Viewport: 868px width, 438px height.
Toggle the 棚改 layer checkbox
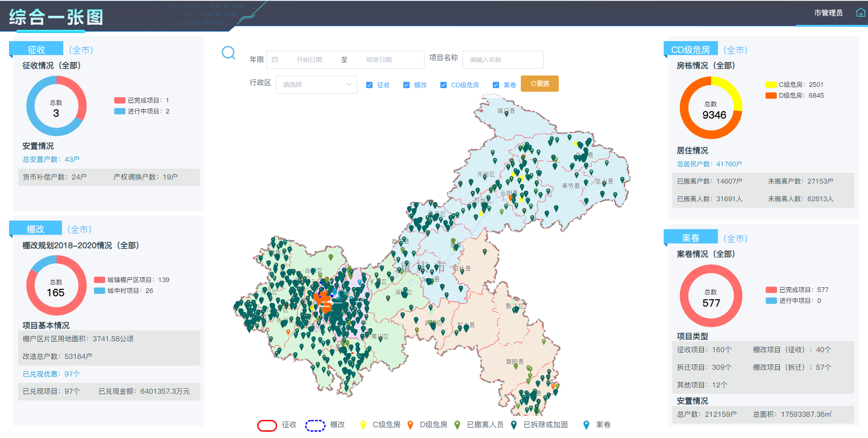point(406,85)
